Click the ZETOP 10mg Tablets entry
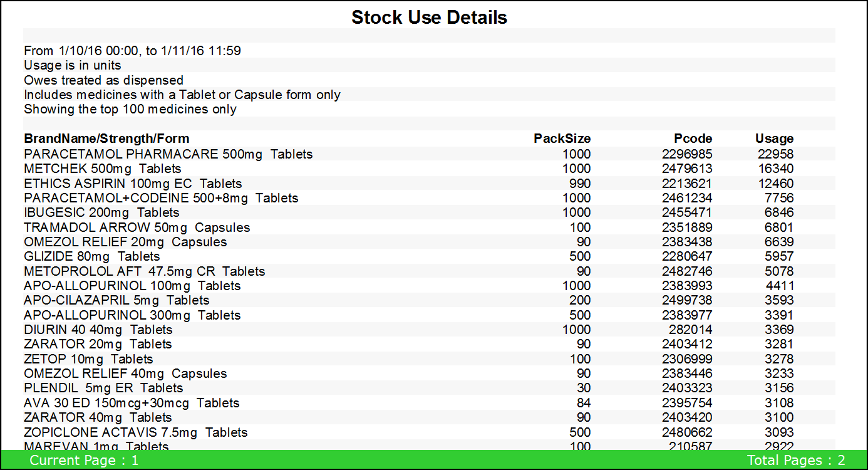Screen dimensions: 868x470 [x=88, y=359]
